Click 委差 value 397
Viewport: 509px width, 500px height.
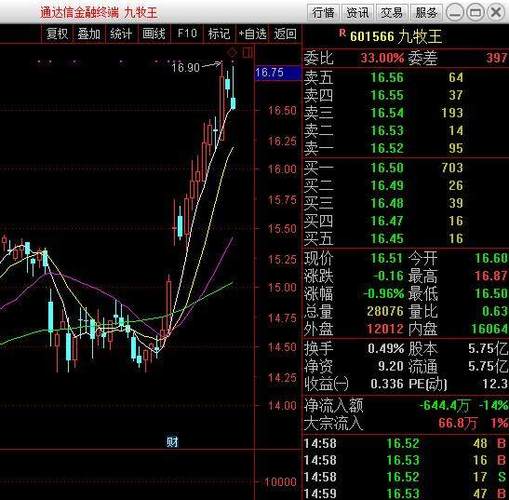click(x=497, y=58)
